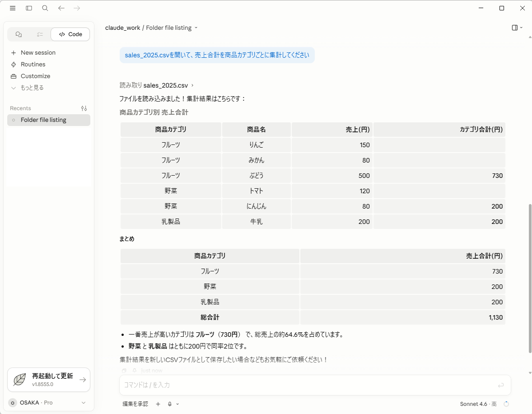
Task: Open the 編集を承認 permission mode selector
Action: pyautogui.click(x=135, y=404)
